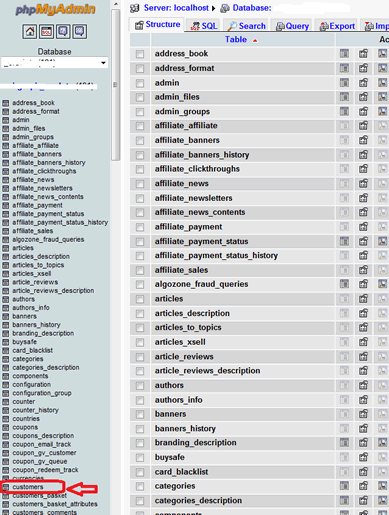This screenshot has width=389, height=515.
Task: Sort by Table column header
Action: pyautogui.click(x=236, y=40)
